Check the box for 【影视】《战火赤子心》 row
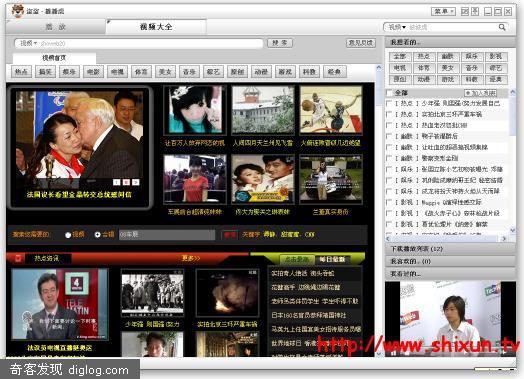The image size is (524, 379). (x=389, y=213)
